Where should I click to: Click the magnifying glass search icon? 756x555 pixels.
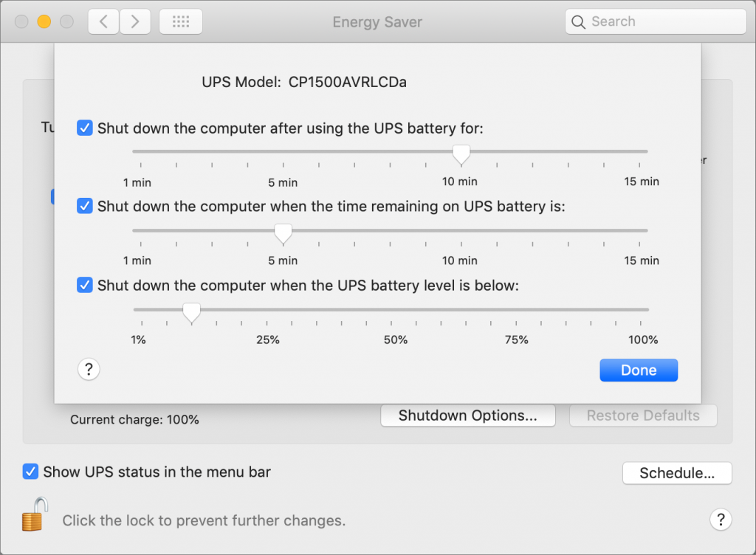click(579, 22)
